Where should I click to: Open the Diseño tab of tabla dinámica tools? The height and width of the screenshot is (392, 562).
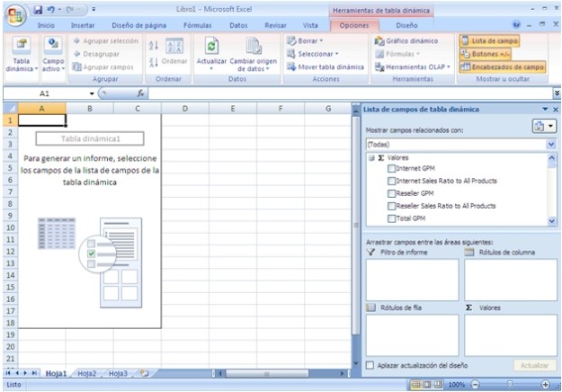pos(406,26)
